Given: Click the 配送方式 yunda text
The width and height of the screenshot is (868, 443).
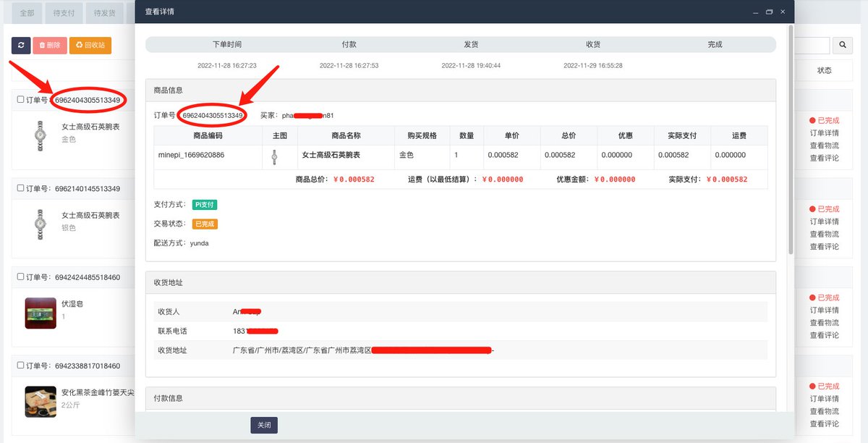Looking at the screenshot, I should coord(199,243).
